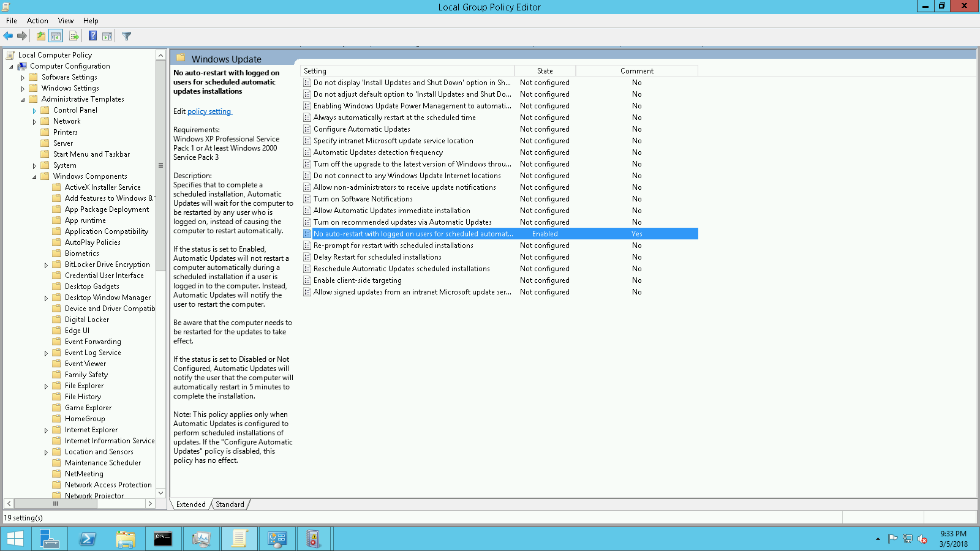Select Always automatically restart at scheduled time
This screenshot has width=980, height=551.
[x=394, y=118]
